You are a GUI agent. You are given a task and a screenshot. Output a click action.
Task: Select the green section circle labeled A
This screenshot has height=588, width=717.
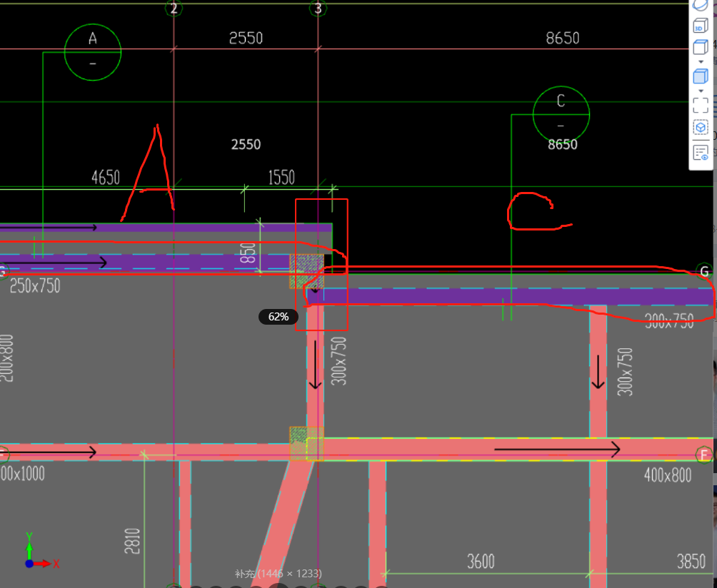tap(93, 52)
